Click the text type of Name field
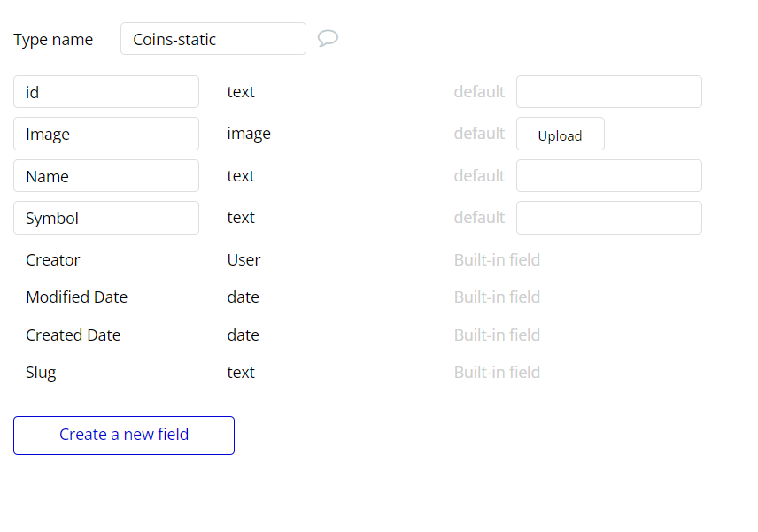Viewport: 758px width, 532px height. point(241,176)
